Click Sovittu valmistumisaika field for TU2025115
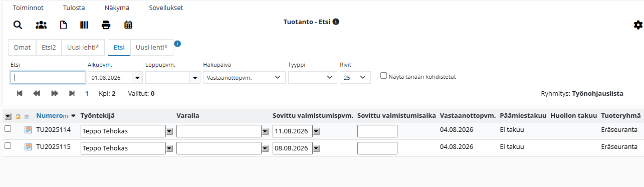This screenshot has height=187, width=644. (x=377, y=148)
